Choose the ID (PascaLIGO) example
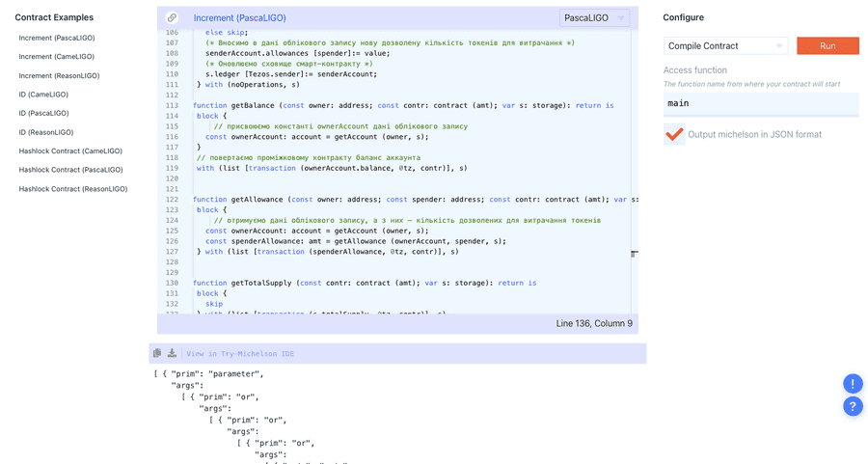 [43, 113]
